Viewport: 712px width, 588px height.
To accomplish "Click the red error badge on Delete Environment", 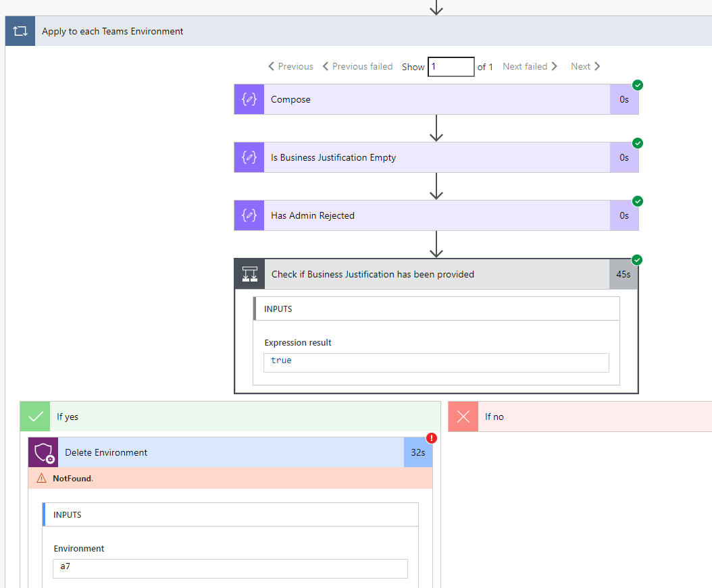I will tap(432, 438).
